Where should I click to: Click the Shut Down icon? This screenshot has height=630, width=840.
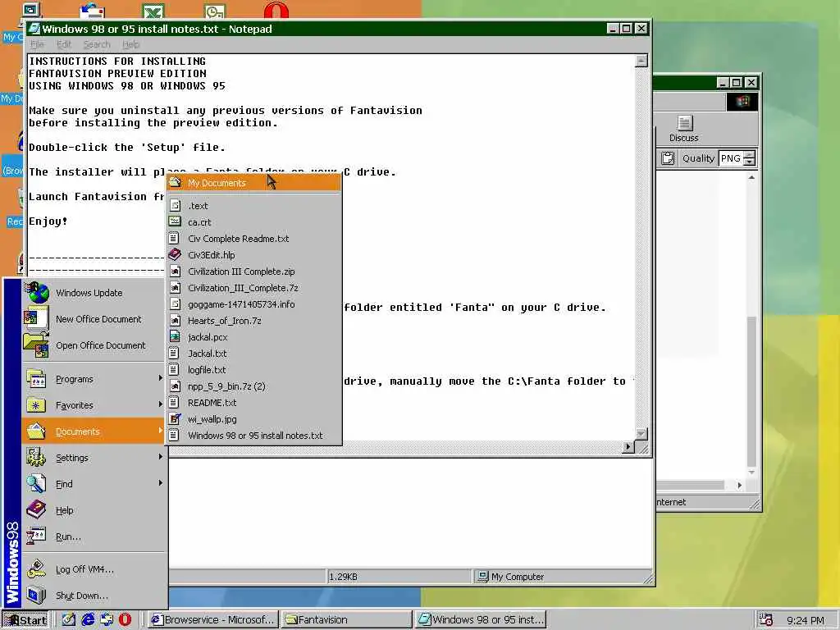pyautogui.click(x=36, y=596)
